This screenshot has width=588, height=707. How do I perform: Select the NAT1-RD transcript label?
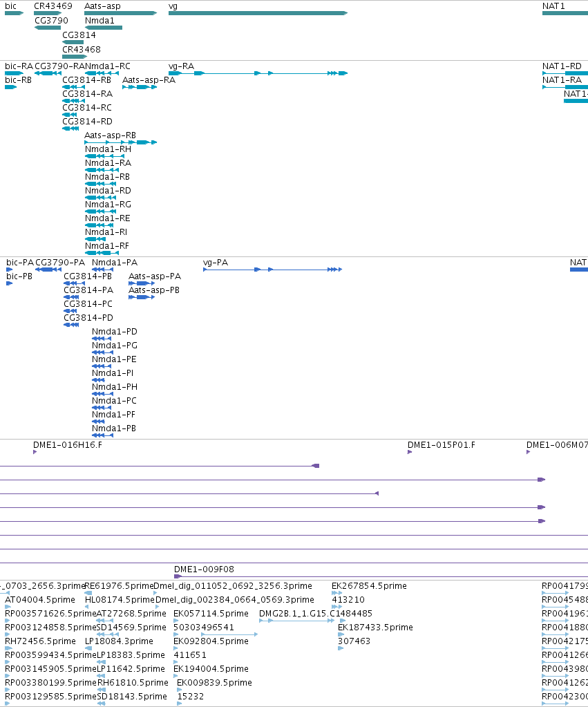pyautogui.click(x=562, y=66)
